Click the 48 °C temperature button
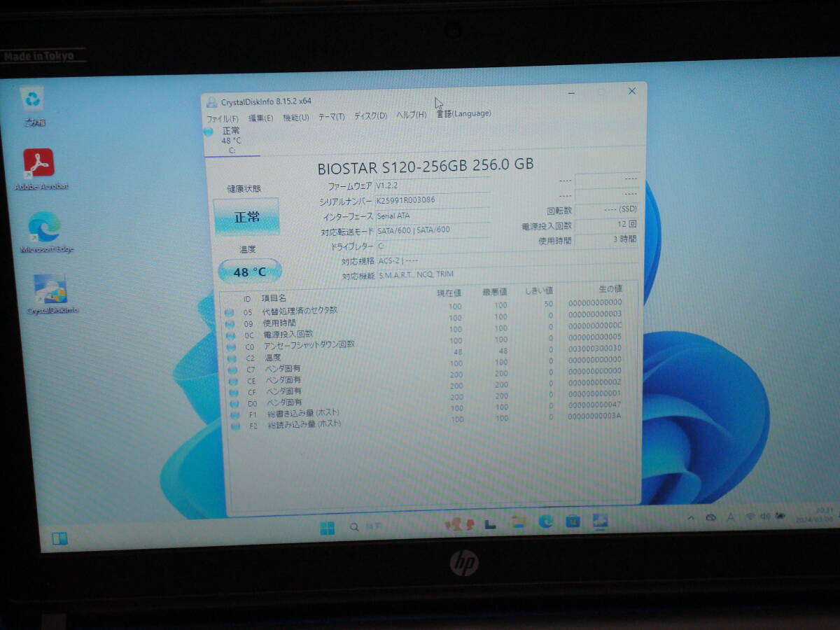This screenshot has height=630, width=840. (x=250, y=272)
